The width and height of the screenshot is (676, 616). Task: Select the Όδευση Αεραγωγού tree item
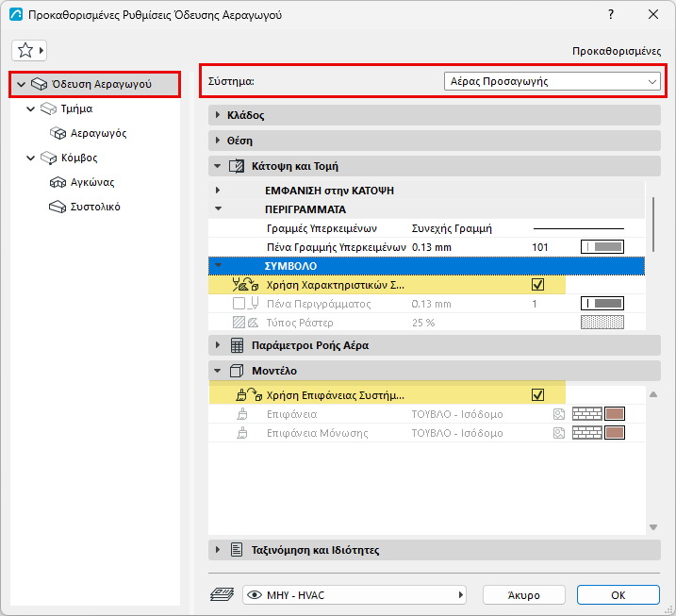click(x=94, y=84)
